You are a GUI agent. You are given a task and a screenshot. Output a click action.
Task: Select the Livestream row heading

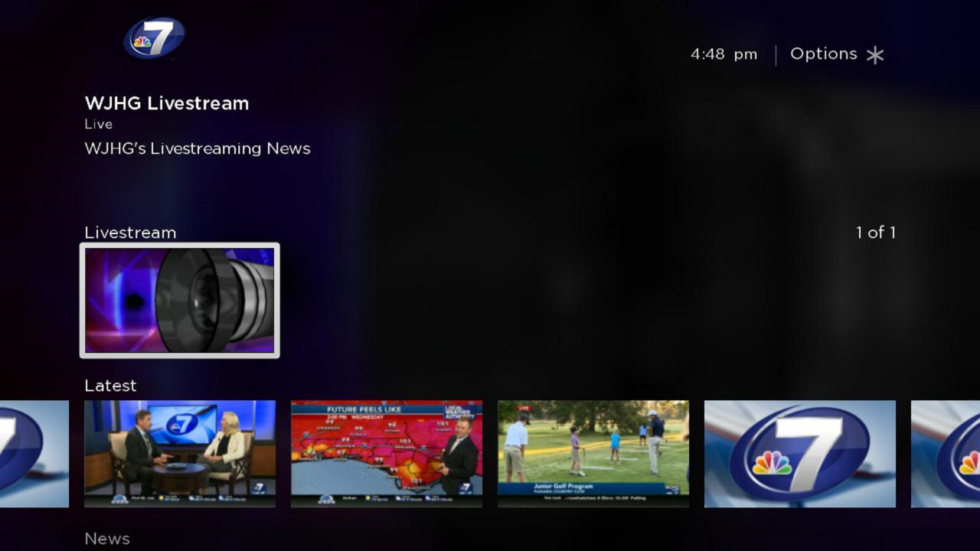129,233
